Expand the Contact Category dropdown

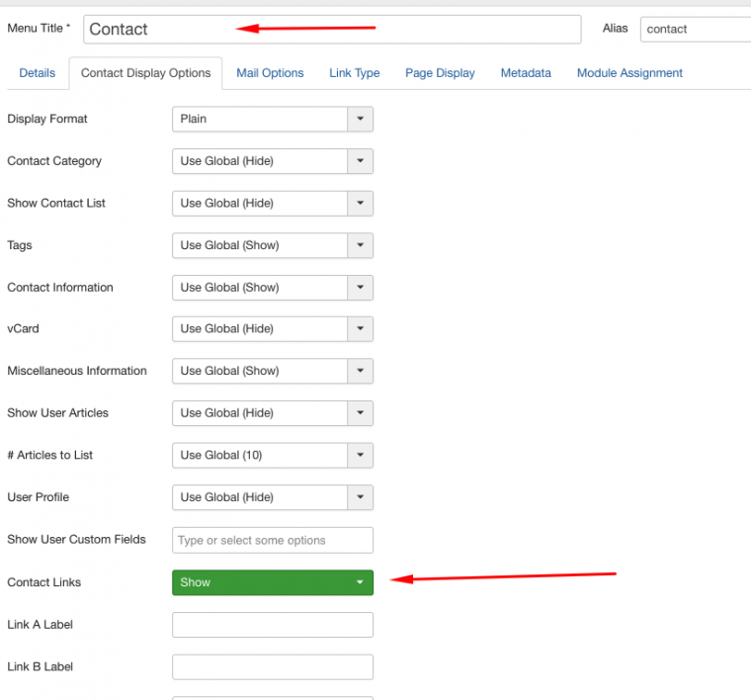(x=272, y=161)
